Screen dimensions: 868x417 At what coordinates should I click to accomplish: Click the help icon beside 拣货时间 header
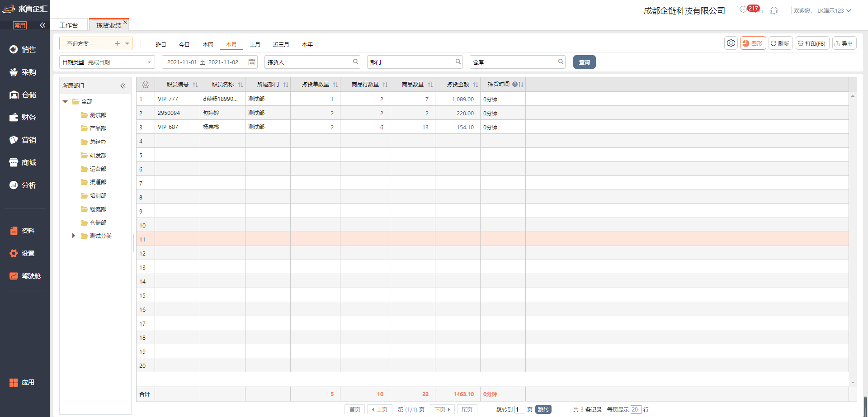tap(514, 85)
